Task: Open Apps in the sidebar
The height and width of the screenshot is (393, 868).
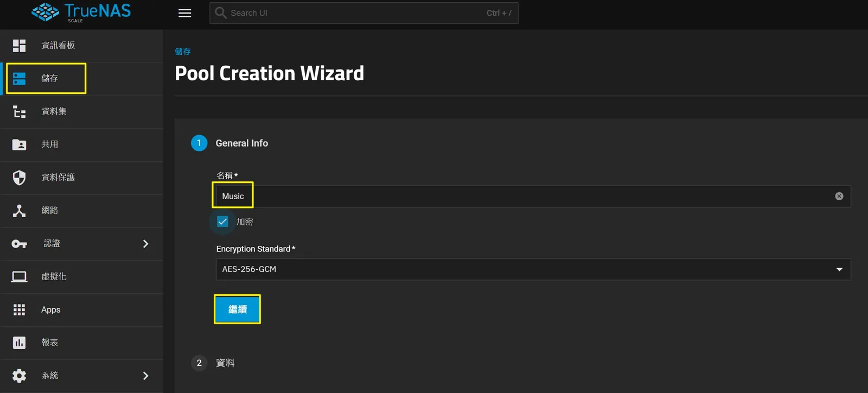Action: click(x=81, y=310)
